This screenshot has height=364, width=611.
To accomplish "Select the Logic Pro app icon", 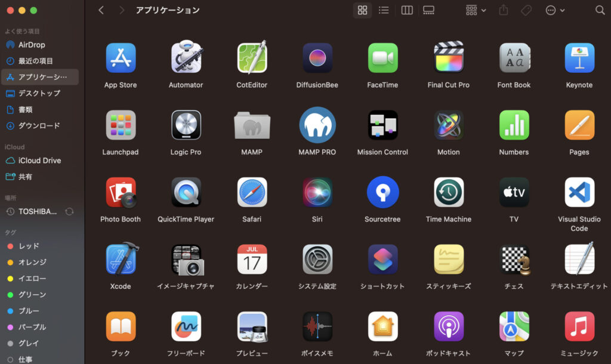I will coord(186,125).
